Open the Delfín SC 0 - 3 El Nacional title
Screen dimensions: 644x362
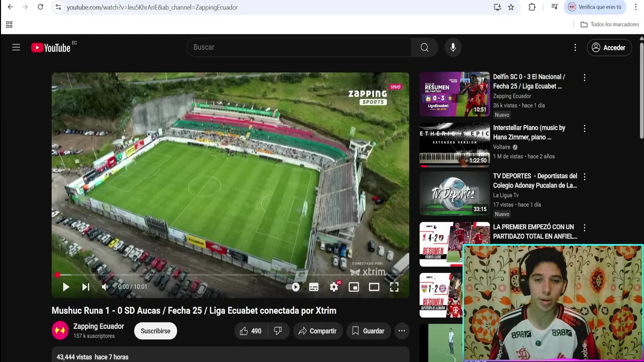pyautogui.click(x=529, y=81)
